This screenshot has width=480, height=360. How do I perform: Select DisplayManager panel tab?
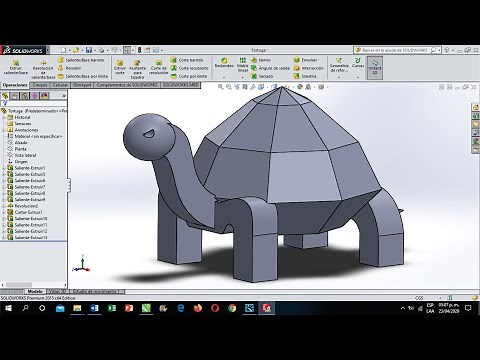point(45,96)
